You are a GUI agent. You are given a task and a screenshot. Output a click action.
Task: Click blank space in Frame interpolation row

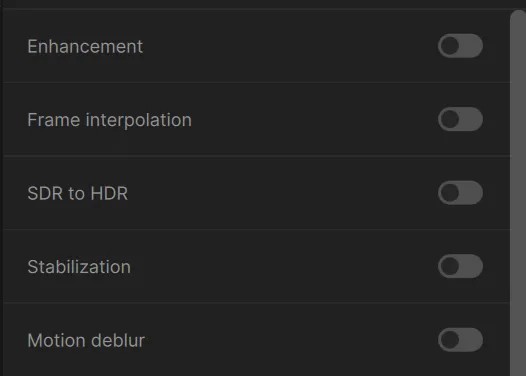tap(312, 119)
